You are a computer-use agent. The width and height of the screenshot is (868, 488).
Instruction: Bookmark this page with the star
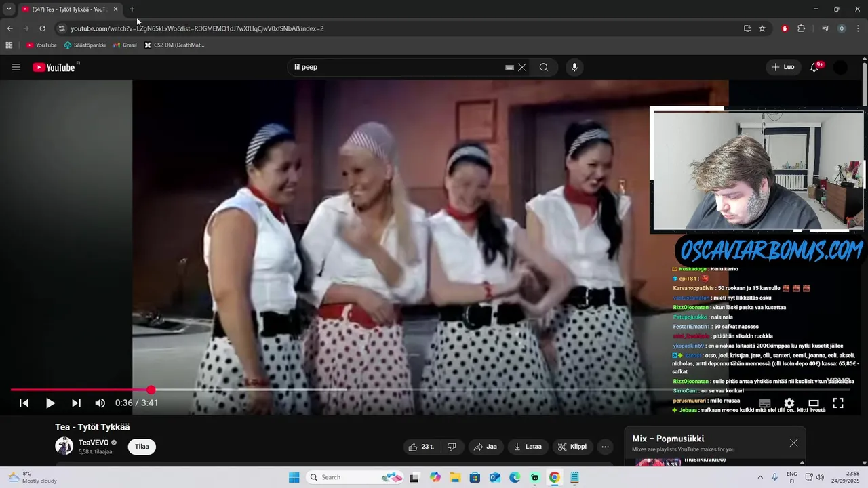pyautogui.click(x=762, y=28)
